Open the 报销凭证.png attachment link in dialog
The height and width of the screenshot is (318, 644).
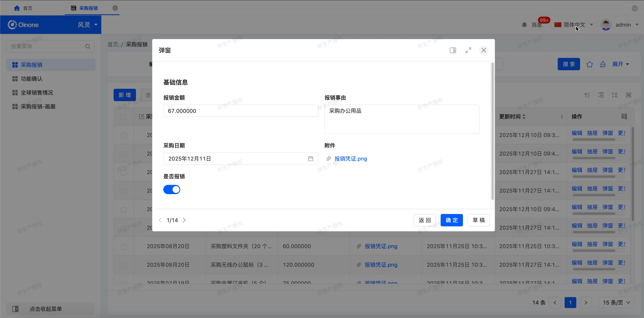(351, 159)
